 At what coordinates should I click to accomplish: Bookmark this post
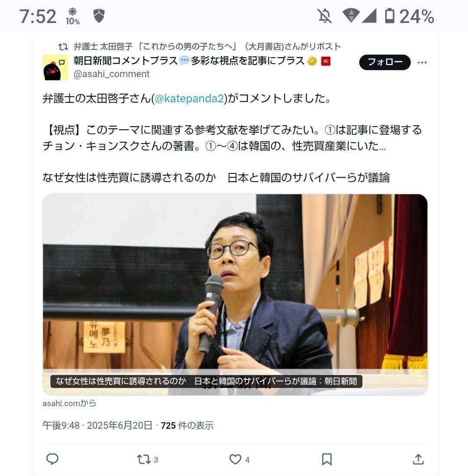click(327, 459)
